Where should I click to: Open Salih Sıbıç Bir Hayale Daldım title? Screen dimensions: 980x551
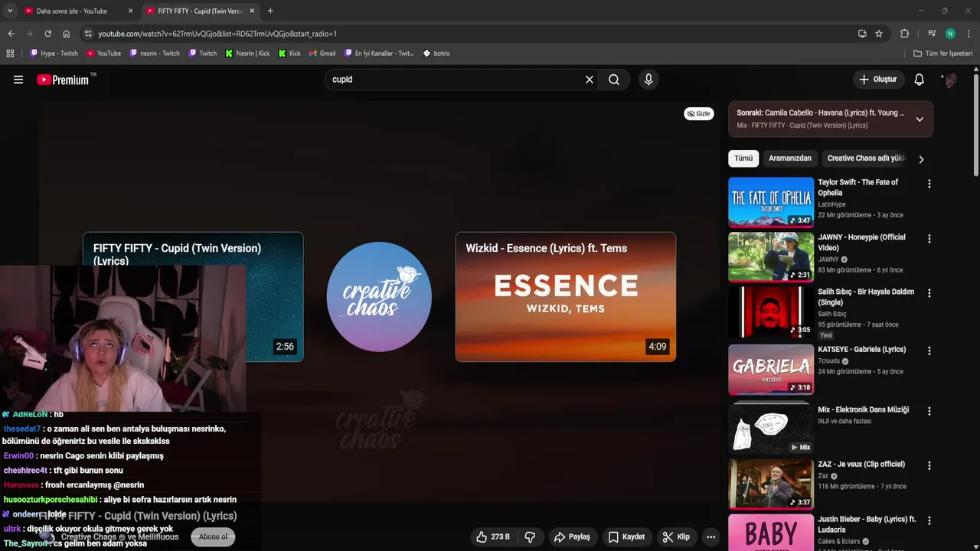[x=866, y=297]
